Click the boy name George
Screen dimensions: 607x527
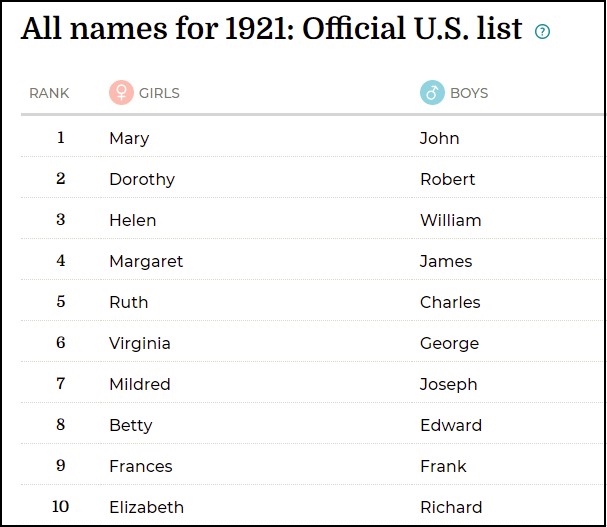[x=449, y=343]
